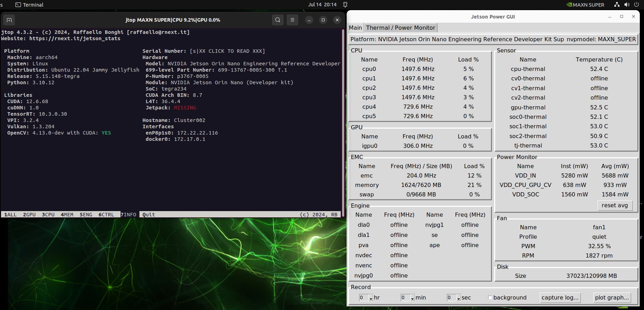Click the nvdec engine row name
The image size is (644, 310).
363,255
